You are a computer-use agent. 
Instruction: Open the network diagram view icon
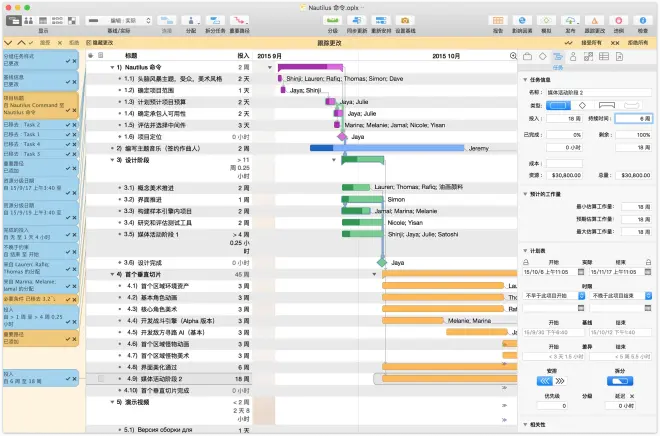click(58, 20)
